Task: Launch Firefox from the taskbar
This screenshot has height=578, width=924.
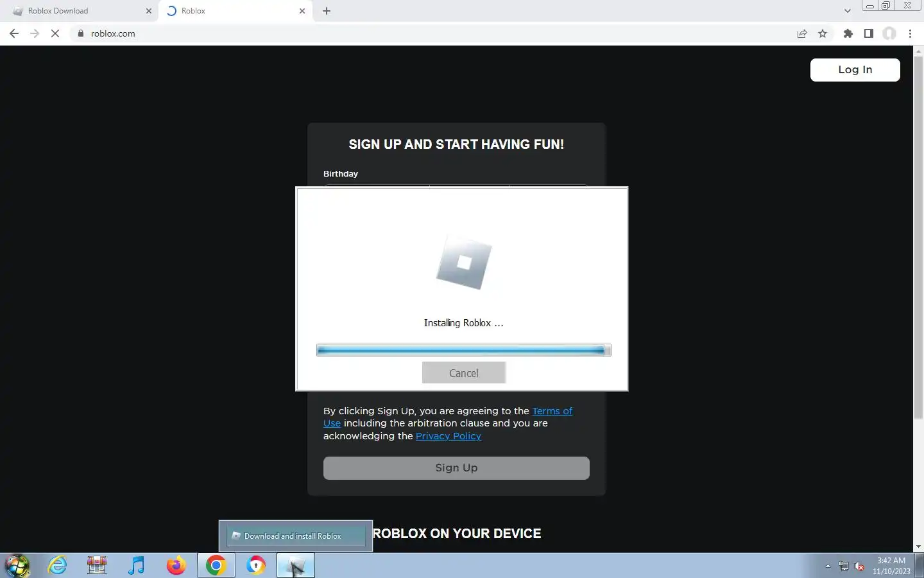Action: pos(176,566)
